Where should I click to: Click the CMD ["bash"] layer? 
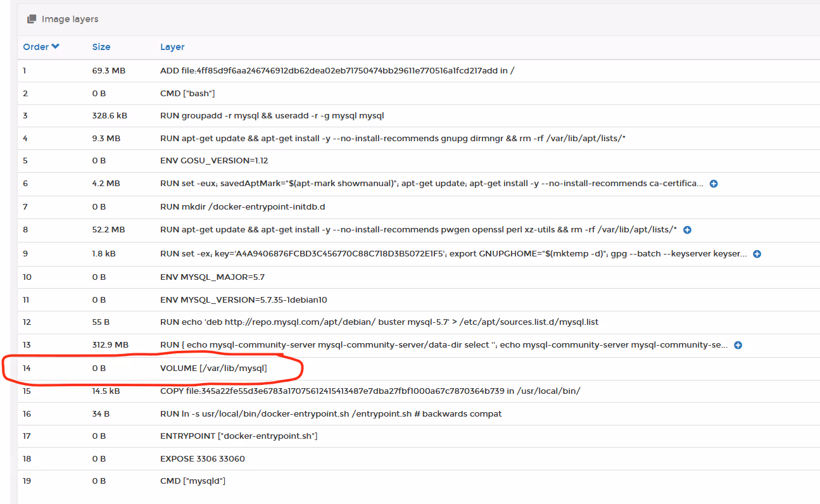click(x=187, y=93)
